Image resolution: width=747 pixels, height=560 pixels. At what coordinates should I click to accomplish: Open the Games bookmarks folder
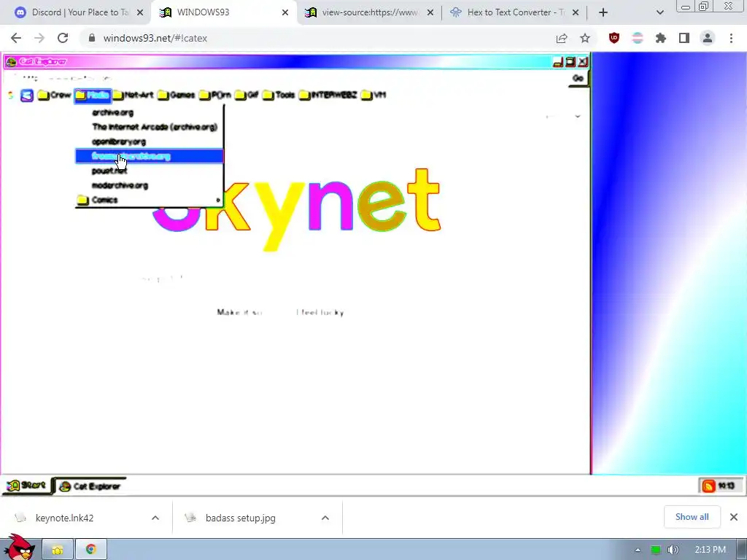click(x=177, y=96)
